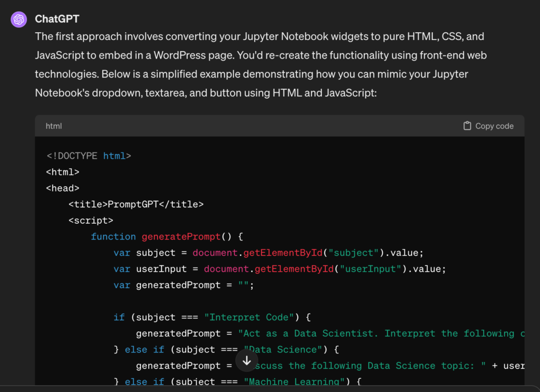Click the clipboard icon beside Copy code
Image resolution: width=540 pixels, height=392 pixels.
[x=467, y=126]
